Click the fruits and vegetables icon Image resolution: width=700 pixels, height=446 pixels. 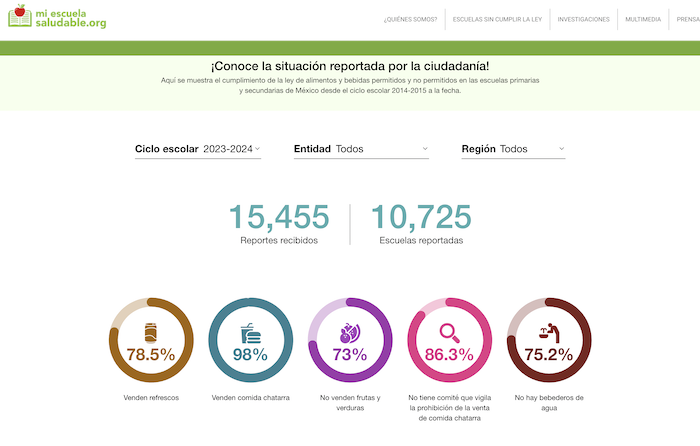pyautogui.click(x=349, y=331)
